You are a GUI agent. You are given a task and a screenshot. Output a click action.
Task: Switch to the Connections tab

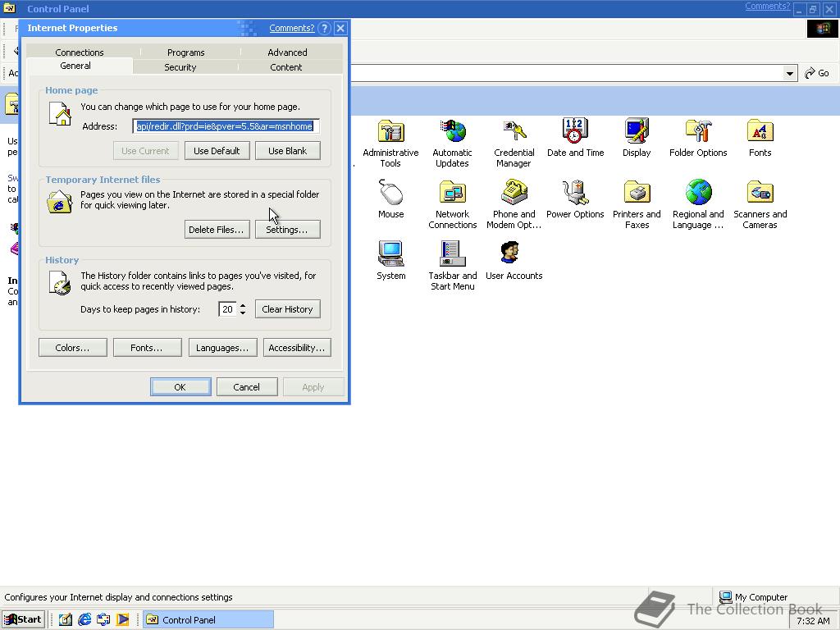(80, 52)
